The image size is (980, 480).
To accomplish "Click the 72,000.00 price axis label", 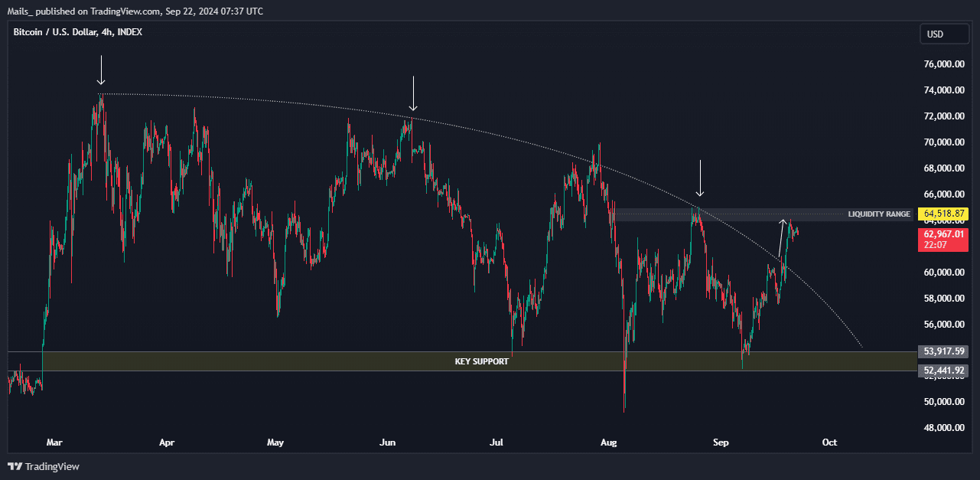I will point(946,116).
